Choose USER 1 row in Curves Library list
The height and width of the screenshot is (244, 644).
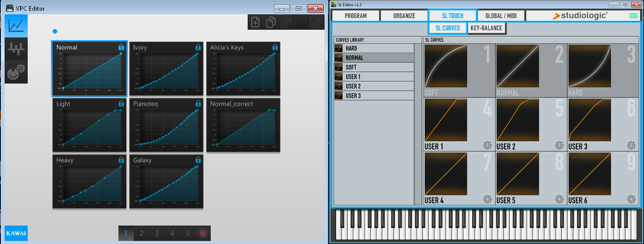(374, 76)
